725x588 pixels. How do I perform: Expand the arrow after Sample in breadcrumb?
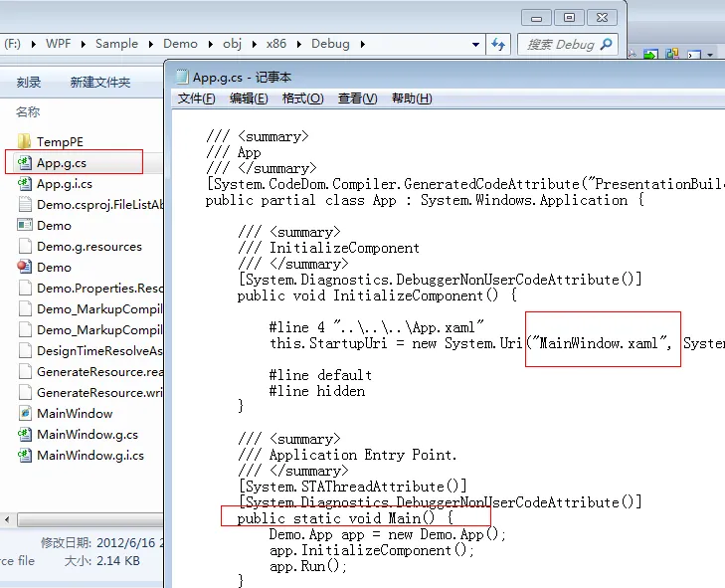151,44
